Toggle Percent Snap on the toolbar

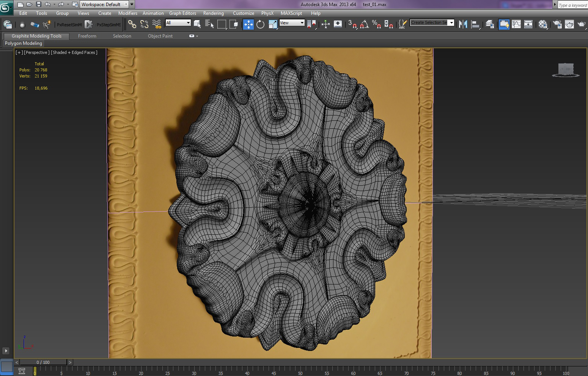[x=376, y=24]
